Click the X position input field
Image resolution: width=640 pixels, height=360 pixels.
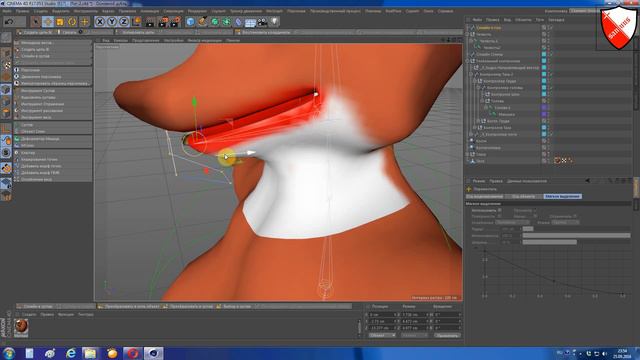pos(382,315)
